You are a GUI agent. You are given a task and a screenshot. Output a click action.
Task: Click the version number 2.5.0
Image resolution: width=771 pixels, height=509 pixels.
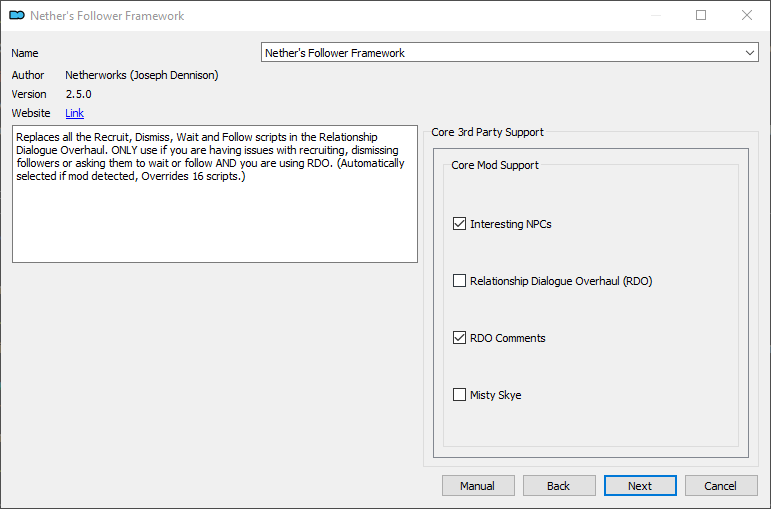[79, 94]
